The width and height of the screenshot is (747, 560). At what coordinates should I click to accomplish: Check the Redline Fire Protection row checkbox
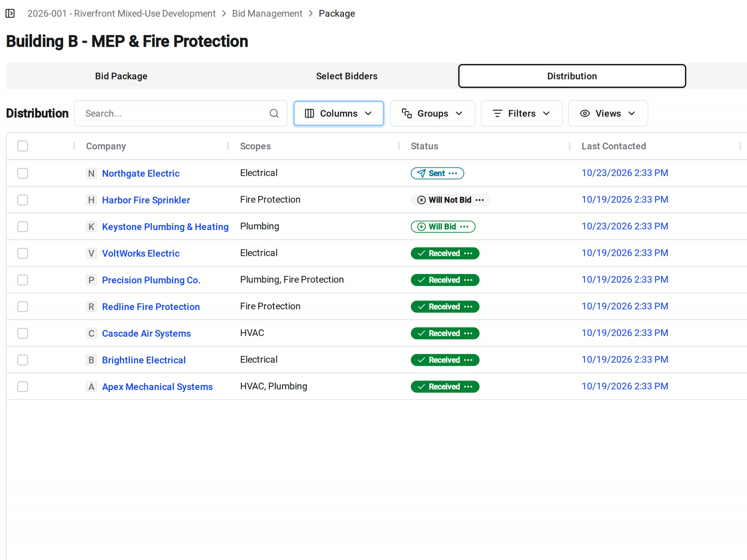click(23, 307)
